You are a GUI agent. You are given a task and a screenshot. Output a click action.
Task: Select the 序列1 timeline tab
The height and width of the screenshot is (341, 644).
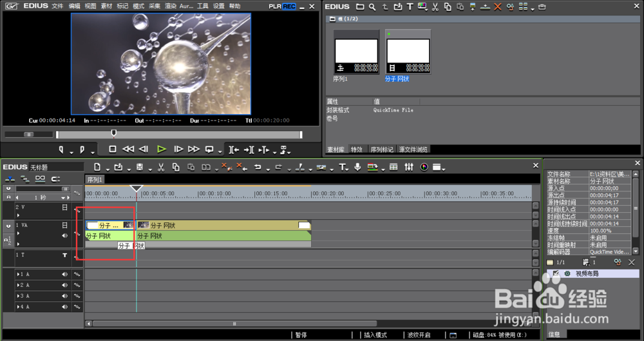tap(95, 180)
